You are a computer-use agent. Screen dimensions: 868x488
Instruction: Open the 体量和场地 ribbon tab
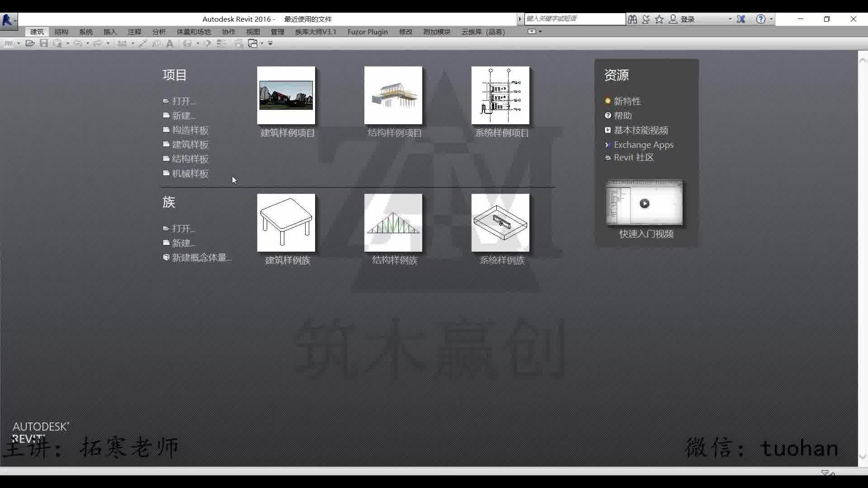click(194, 32)
